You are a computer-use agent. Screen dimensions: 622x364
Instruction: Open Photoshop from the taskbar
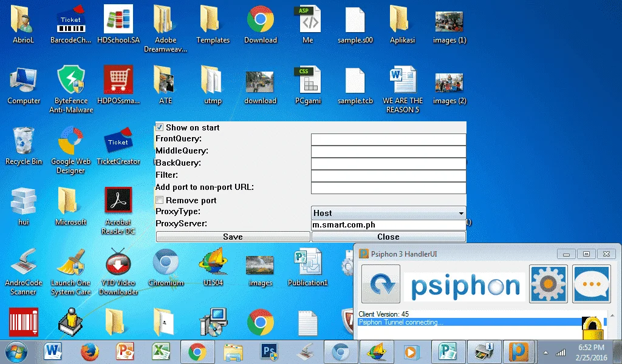(x=269, y=352)
